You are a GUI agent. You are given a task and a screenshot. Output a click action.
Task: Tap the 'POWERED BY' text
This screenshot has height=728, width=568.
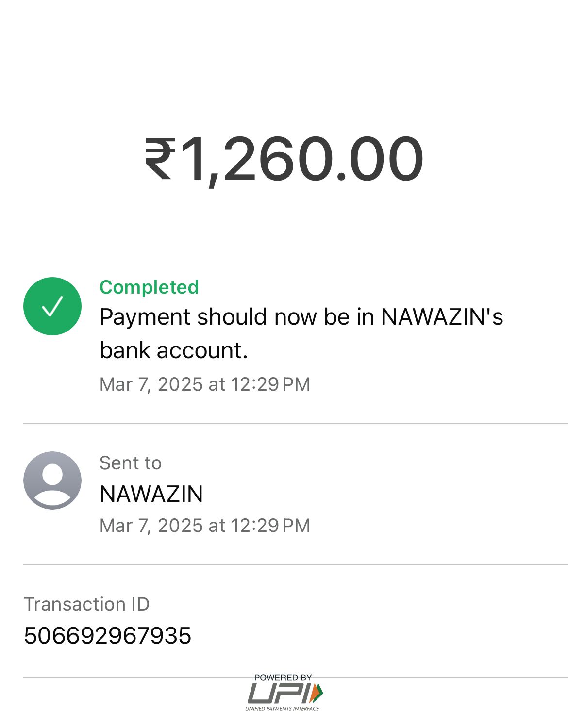tap(283, 678)
